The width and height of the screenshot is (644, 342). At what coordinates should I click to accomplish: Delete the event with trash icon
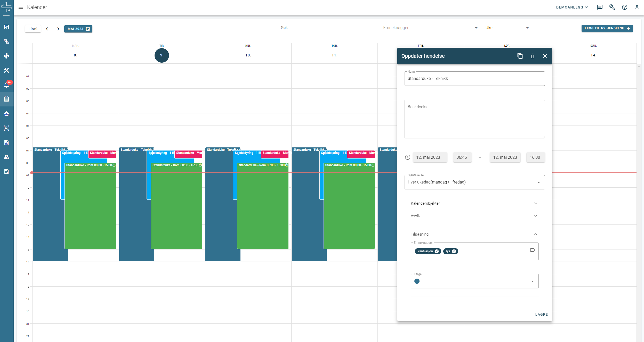532,56
